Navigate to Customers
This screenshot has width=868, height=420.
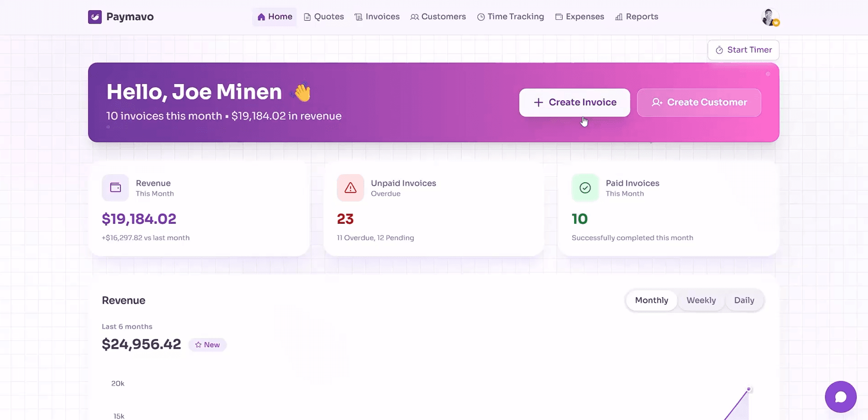click(x=438, y=17)
